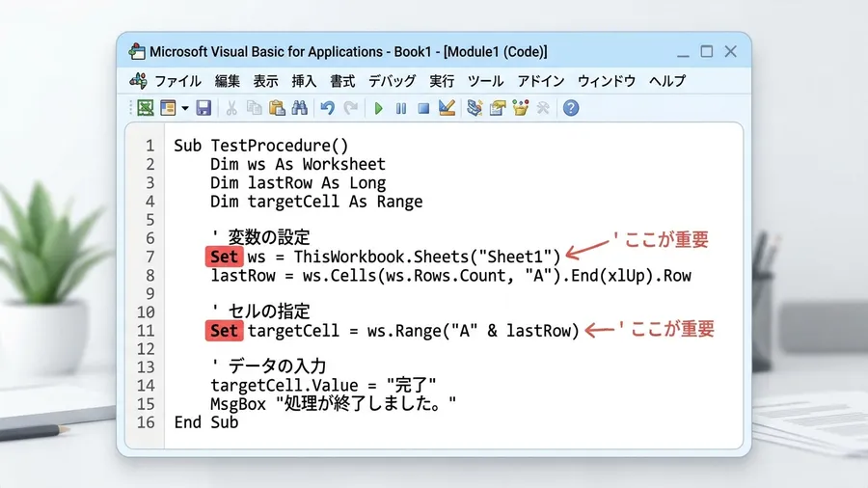Screen dimensions: 868x488
Task: Open the ツール menu
Action: point(485,81)
